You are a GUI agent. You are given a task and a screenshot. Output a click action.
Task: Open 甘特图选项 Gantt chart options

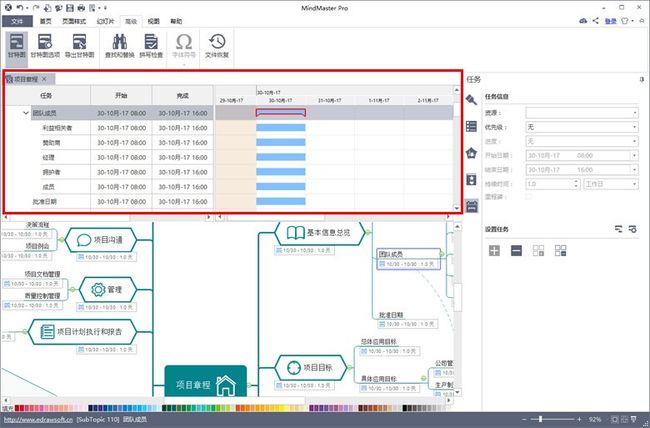(45, 46)
